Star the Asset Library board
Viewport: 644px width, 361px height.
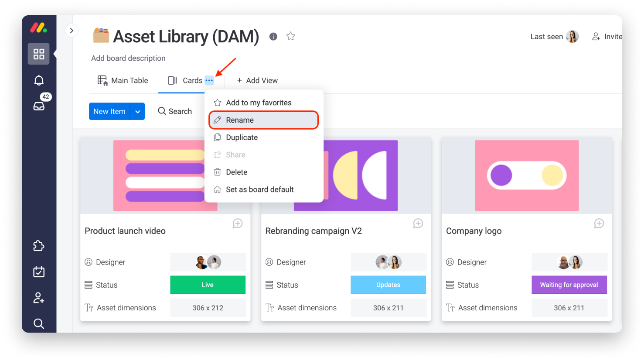click(x=291, y=36)
